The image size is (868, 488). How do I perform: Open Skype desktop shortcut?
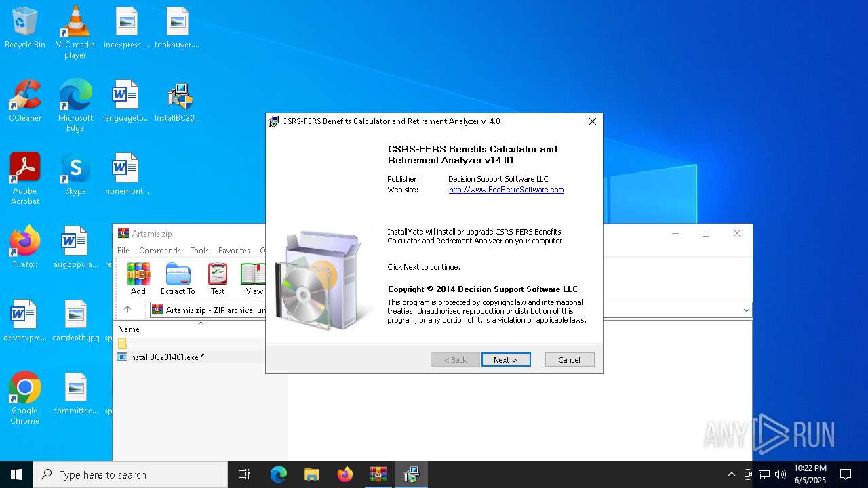click(75, 175)
